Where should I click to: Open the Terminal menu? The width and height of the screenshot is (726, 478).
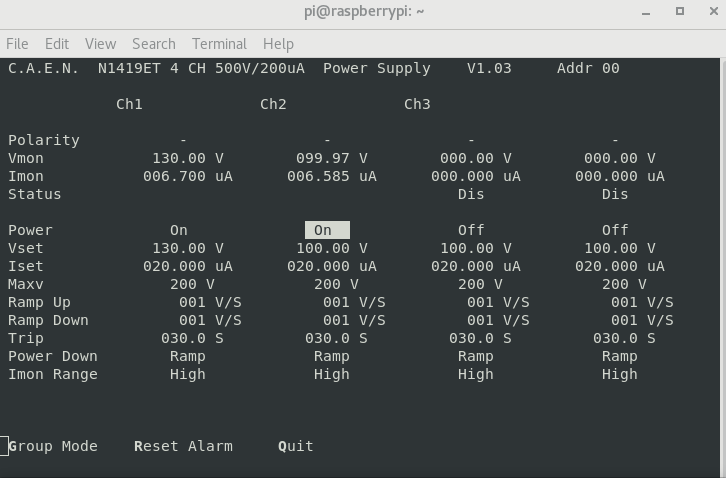pyautogui.click(x=219, y=44)
